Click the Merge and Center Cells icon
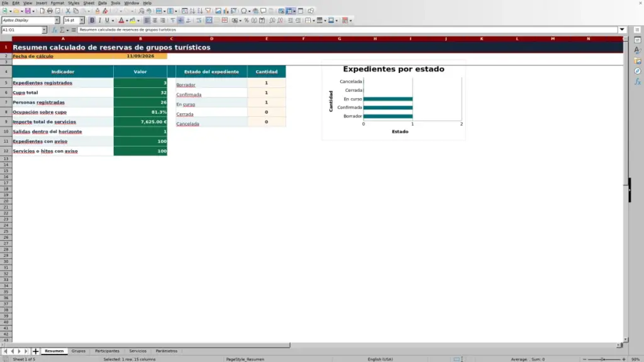 click(209, 20)
